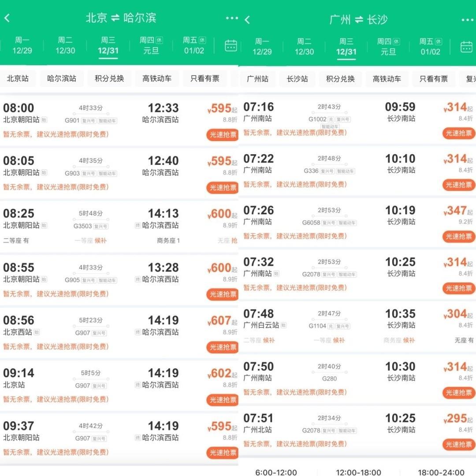
Task: Toggle the 只看有票 filter on the Beijing page
Action: tap(205, 78)
